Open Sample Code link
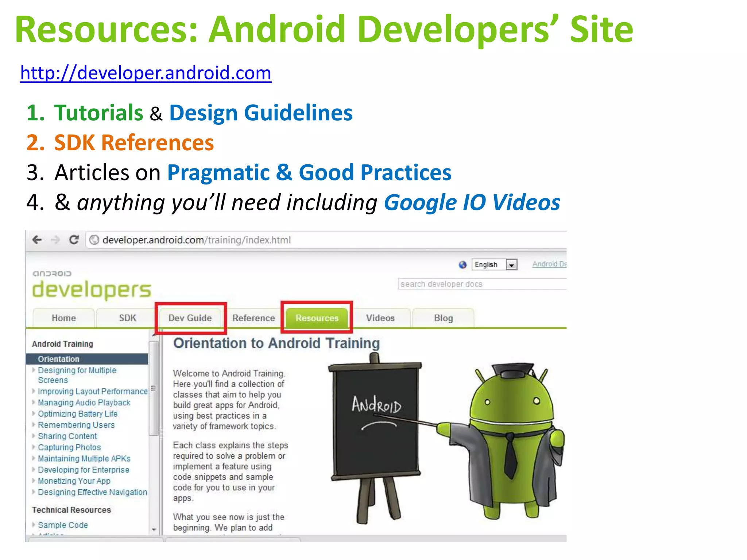The image size is (747, 560). coord(63,525)
